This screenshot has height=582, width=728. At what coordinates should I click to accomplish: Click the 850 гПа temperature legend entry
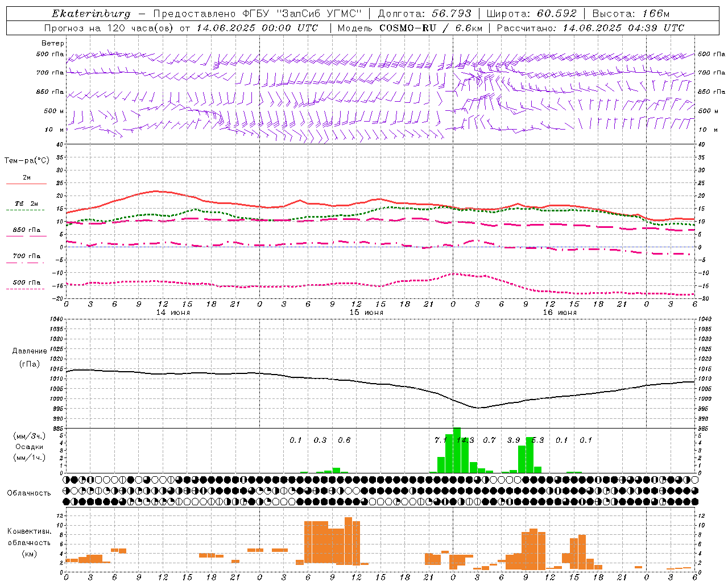(x=27, y=230)
